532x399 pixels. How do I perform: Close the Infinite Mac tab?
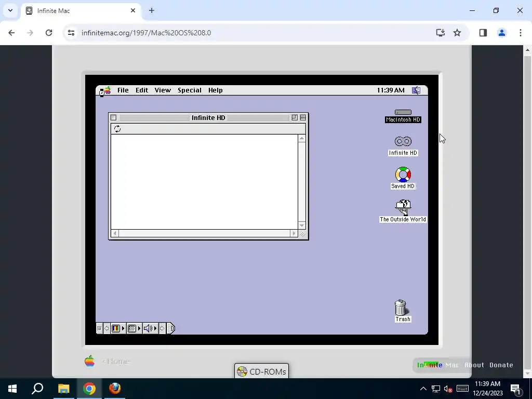133,10
